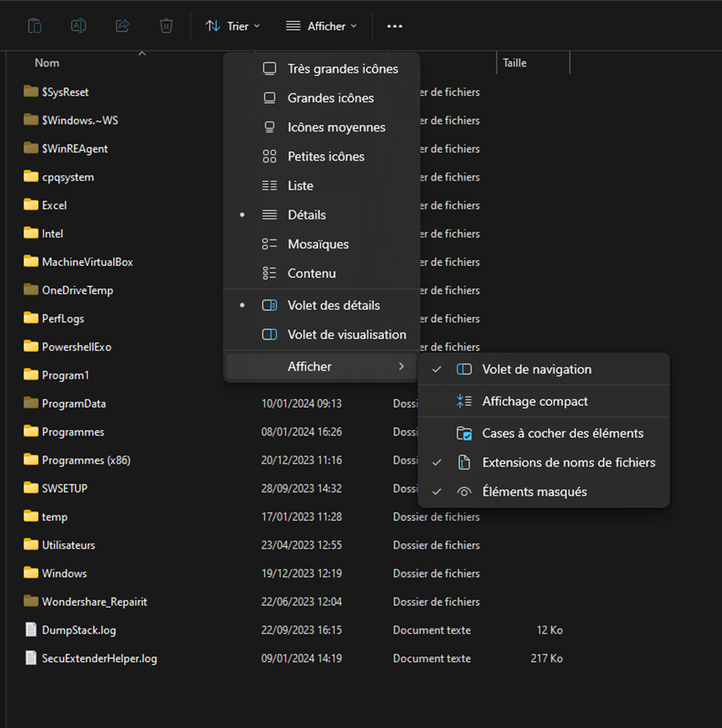
Task: Select Très grandes icônes view
Action: click(x=342, y=69)
